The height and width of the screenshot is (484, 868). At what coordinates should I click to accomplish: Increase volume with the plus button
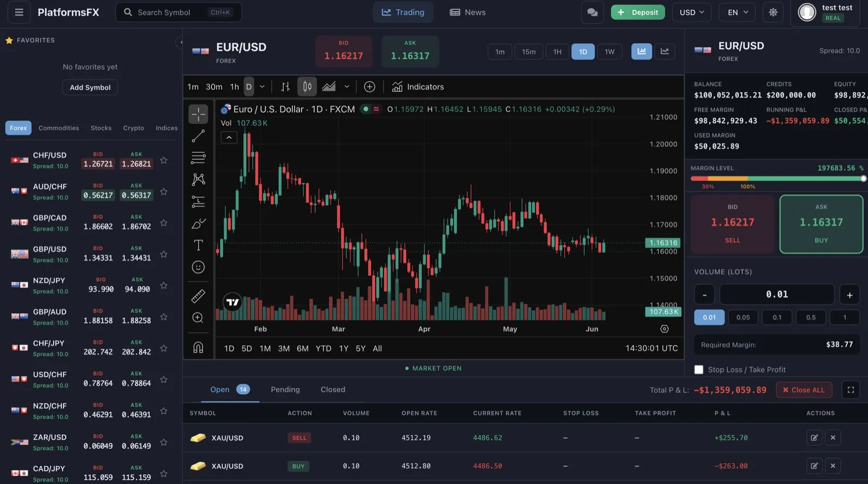[850, 294]
